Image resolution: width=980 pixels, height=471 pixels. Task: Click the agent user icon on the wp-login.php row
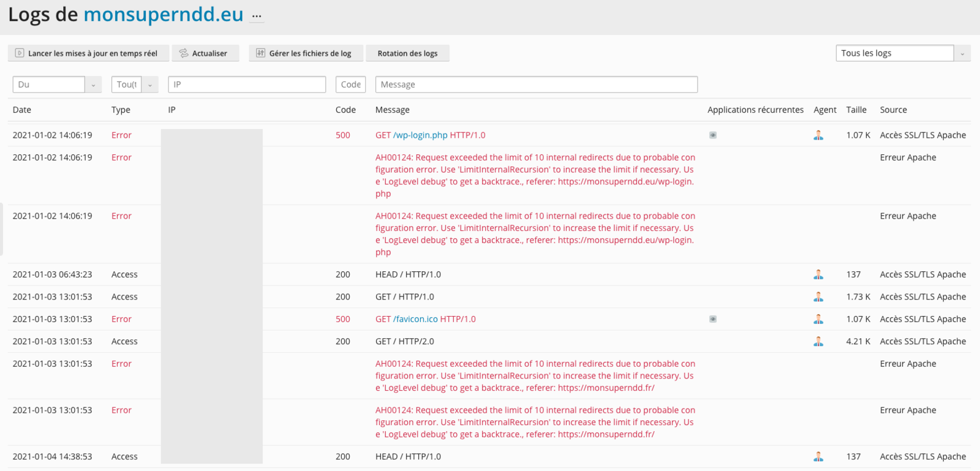pyautogui.click(x=818, y=135)
